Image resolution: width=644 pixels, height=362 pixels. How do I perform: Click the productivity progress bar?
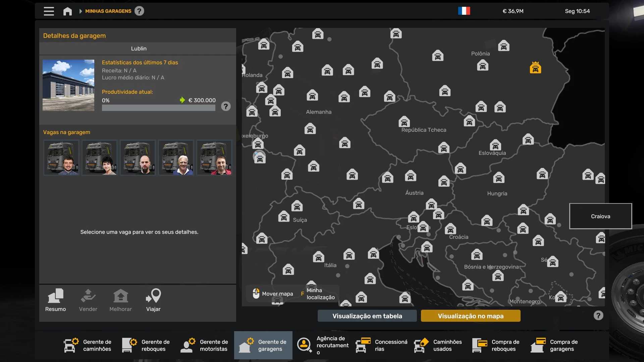coord(158,108)
